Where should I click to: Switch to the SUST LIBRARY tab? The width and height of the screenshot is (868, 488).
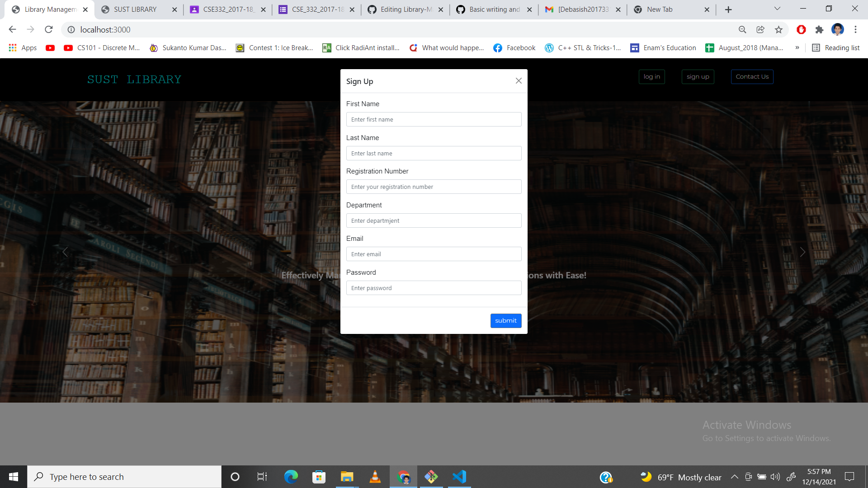coord(135,9)
